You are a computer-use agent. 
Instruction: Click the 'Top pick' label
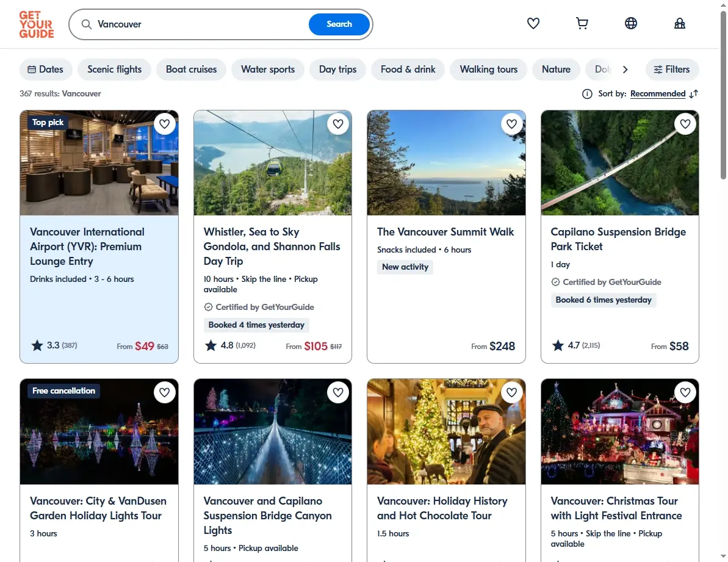tap(48, 123)
